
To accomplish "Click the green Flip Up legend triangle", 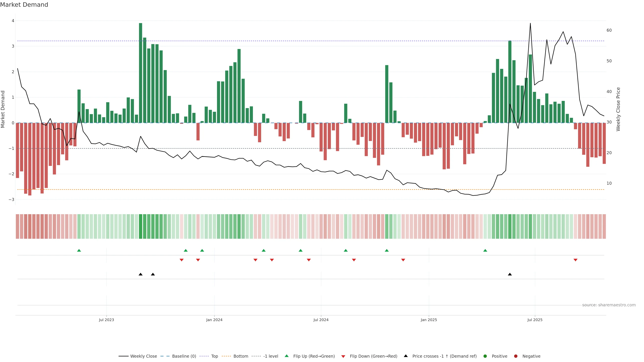I will point(286,356).
